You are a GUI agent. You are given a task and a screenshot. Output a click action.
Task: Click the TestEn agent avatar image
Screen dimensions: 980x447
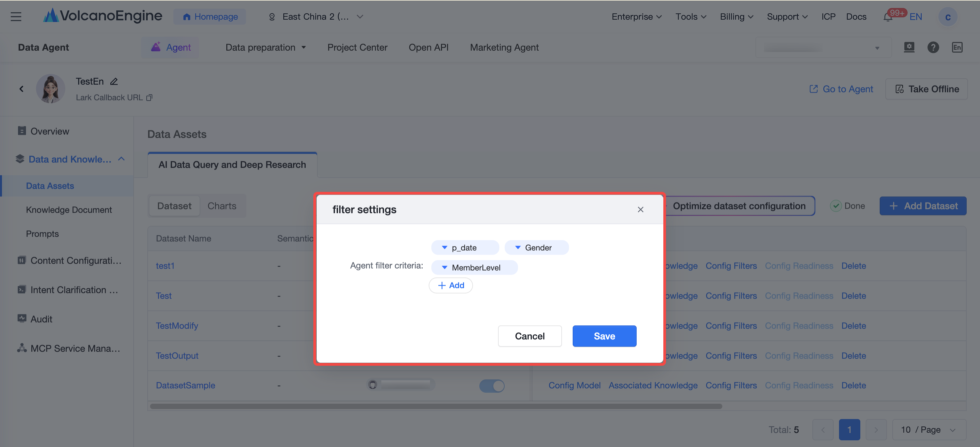tap(51, 89)
